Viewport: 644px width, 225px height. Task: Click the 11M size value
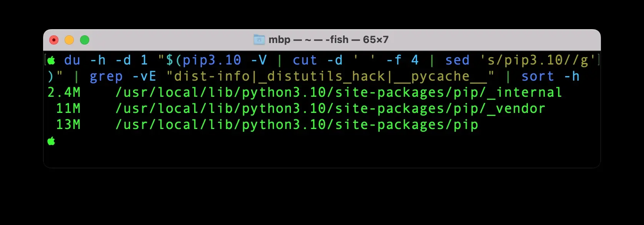(x=68, y=109)
